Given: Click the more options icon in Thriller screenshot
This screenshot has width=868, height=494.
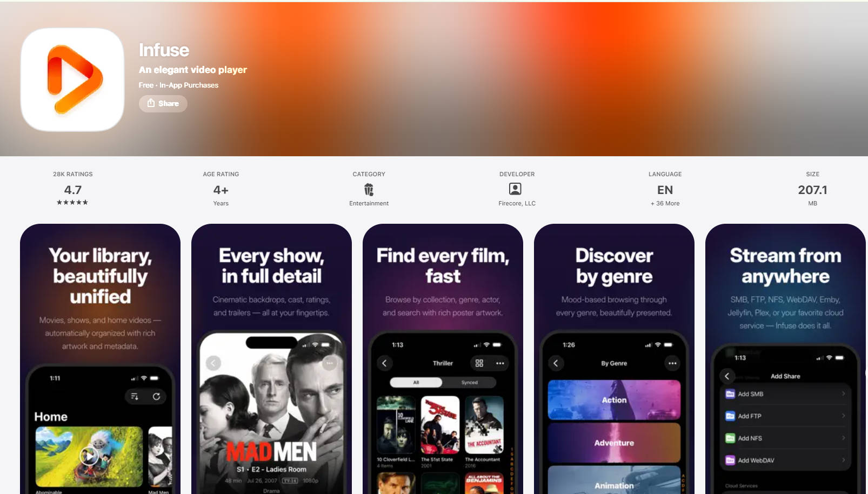Looking at the screenshot, I should (x=500, y=363).
